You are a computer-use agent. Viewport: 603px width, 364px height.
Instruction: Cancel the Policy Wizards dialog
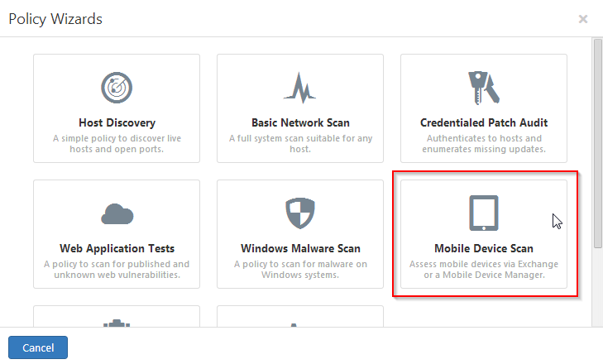coord(38,347)
